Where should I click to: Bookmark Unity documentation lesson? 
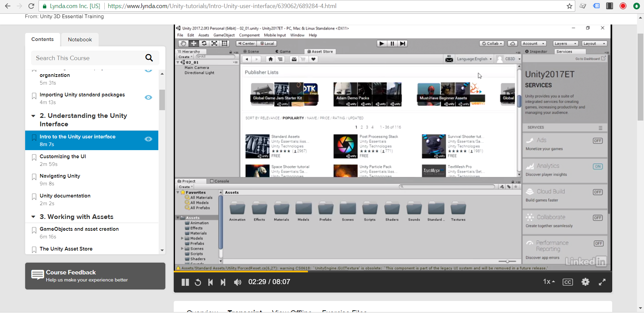(x=34, y=197)
